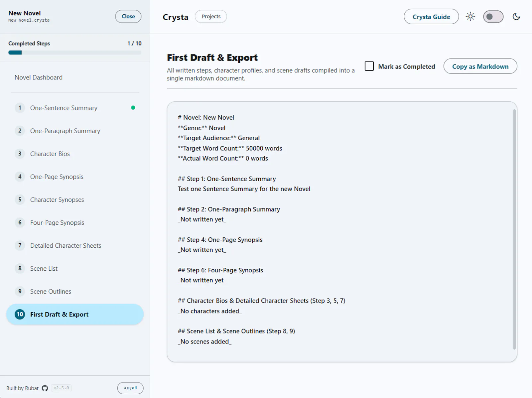Click step number 4 circle badge

(x=20, y=177)
